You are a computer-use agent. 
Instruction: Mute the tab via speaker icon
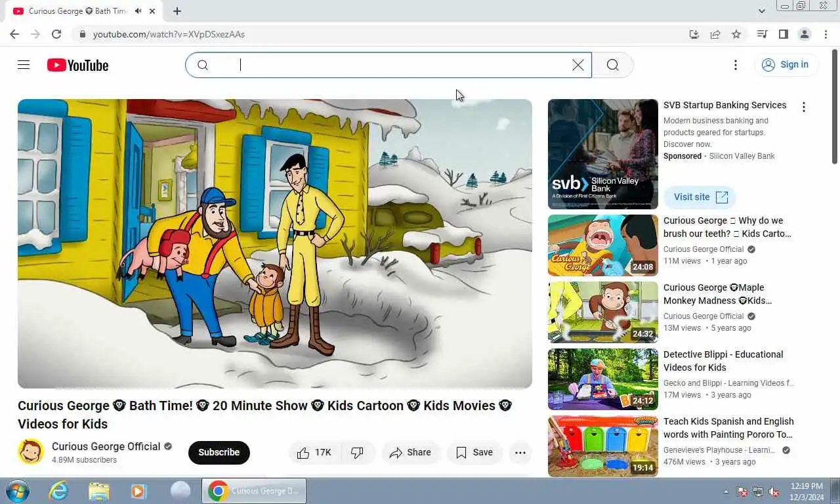138,11
